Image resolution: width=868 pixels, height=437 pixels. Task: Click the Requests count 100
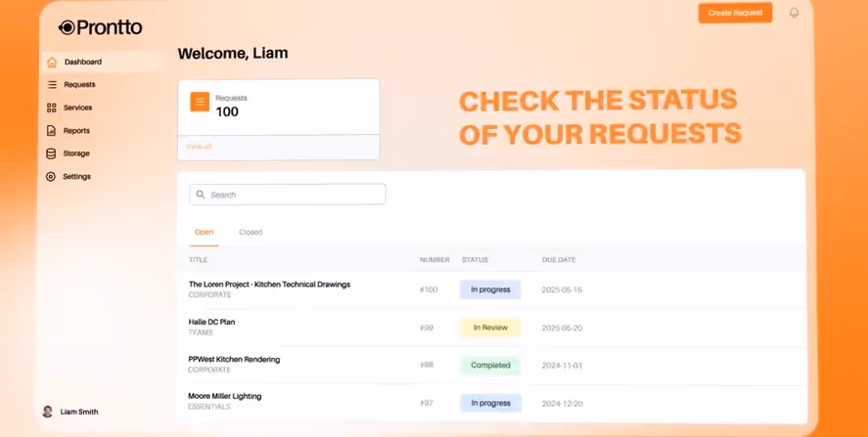227,111
